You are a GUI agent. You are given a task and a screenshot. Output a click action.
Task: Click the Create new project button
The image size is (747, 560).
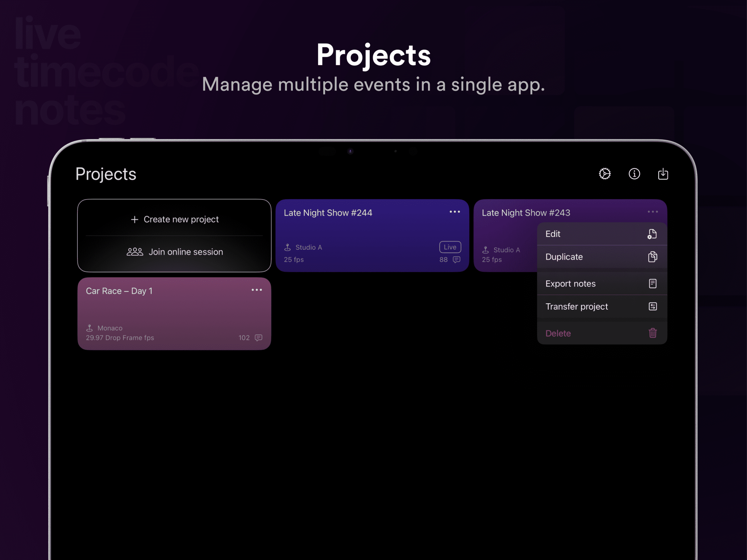(x=174, y=219)
